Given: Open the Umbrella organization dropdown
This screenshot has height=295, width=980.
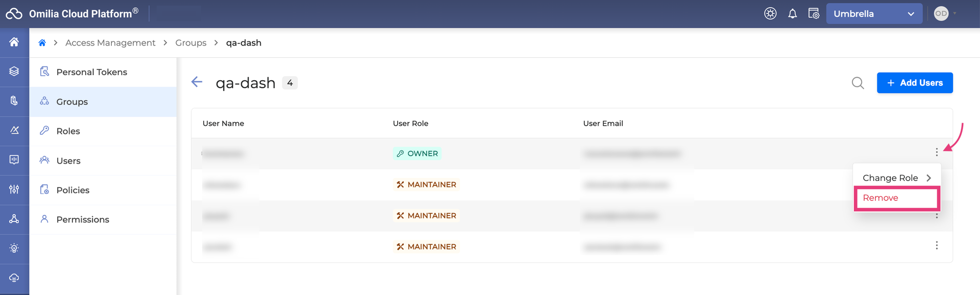Looking at the screenshot, I should point(874,14).
